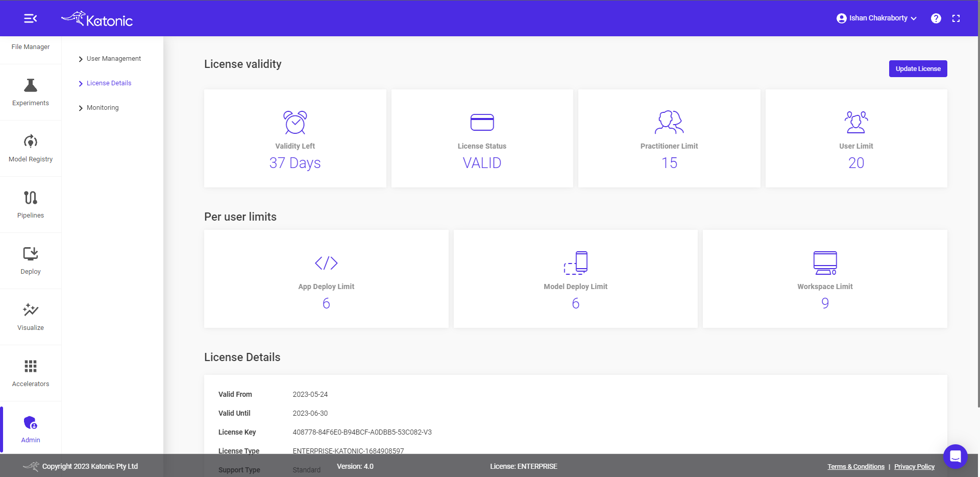
Task: Click the Version: 4.0 footer text
Action: [355, 466]
